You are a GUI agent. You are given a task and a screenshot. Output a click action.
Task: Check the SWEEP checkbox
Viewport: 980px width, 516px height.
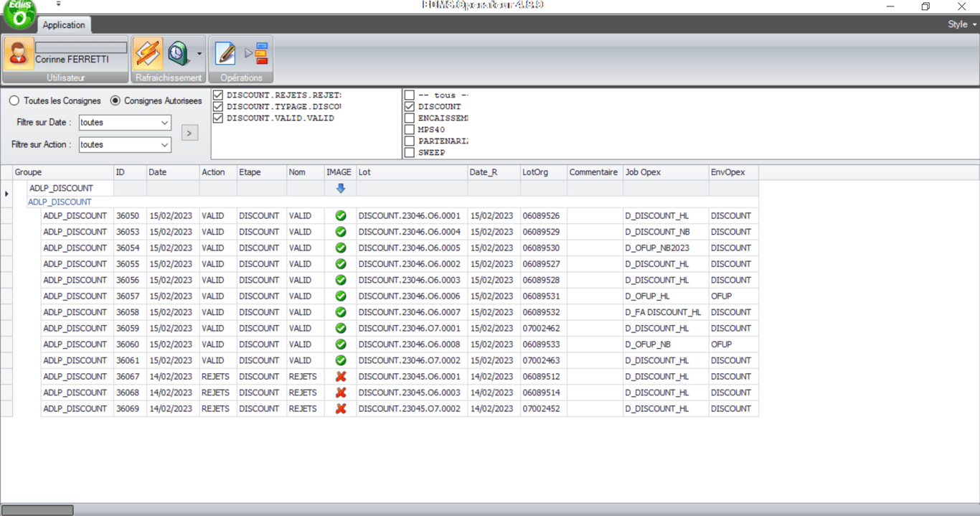(410, 152)
